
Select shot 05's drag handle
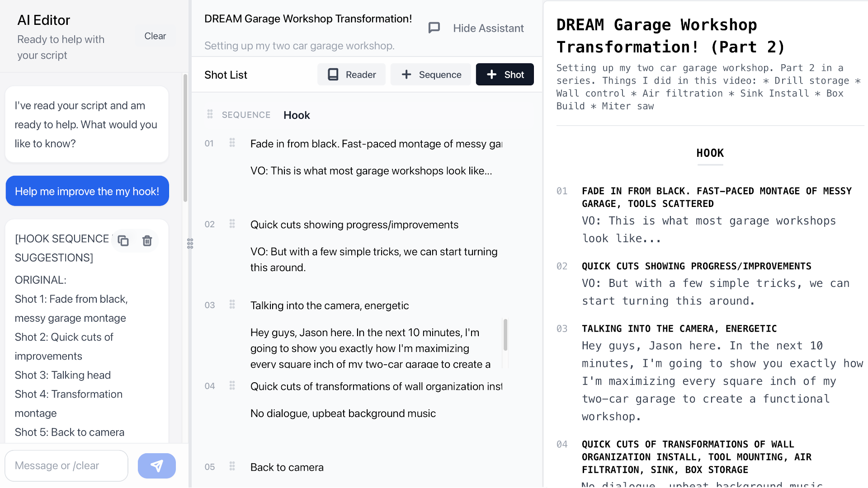(232, 466)
